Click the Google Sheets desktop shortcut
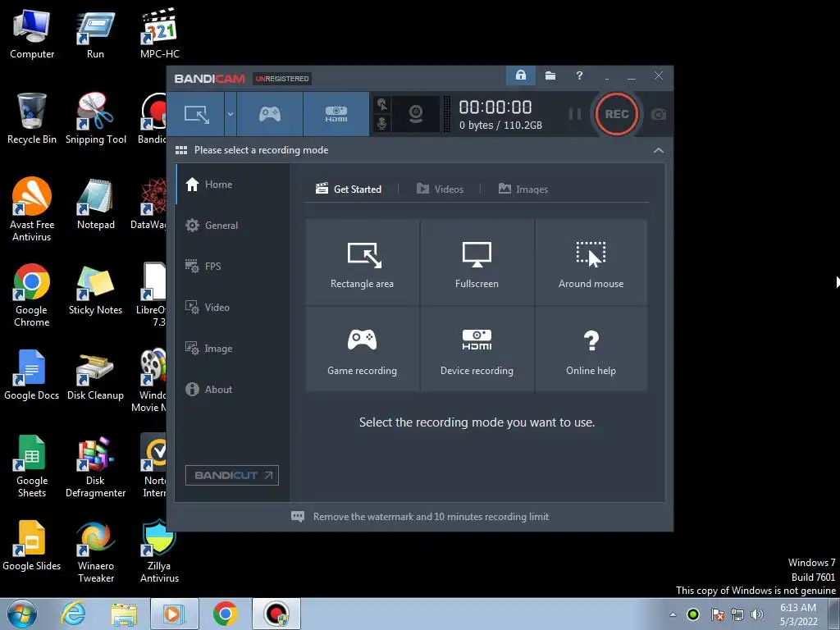Screen dimensions: 840x630 click(32, 466)
